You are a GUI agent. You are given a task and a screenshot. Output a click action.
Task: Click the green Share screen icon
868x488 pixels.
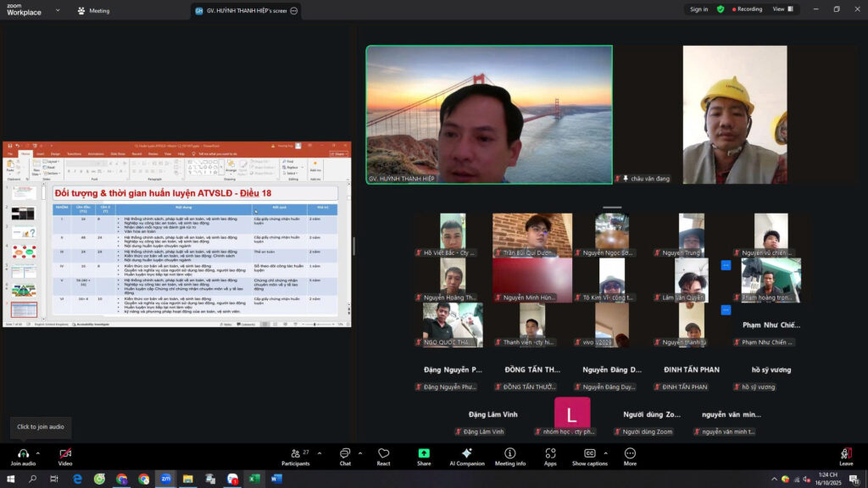click(x=424, y=453)
